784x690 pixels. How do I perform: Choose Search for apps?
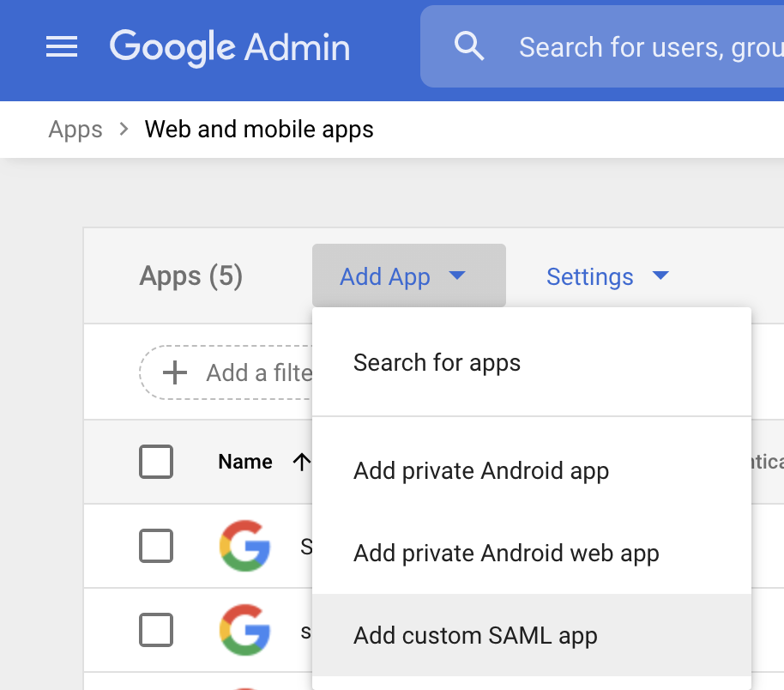[x=532, y=363]
